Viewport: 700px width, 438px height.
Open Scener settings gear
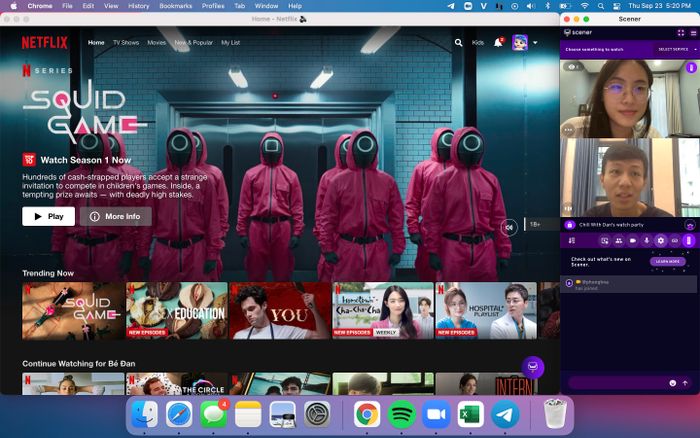click(x=660, y=241)
